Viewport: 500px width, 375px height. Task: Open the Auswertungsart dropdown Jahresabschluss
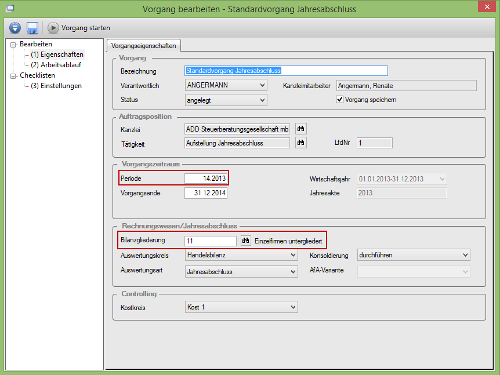pos(241,272)
